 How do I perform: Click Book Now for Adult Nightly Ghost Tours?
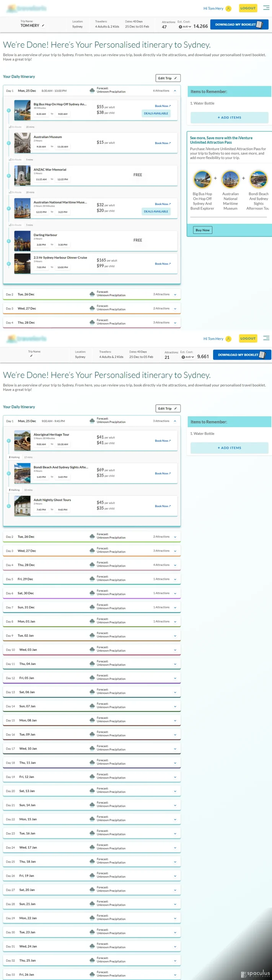163,506
